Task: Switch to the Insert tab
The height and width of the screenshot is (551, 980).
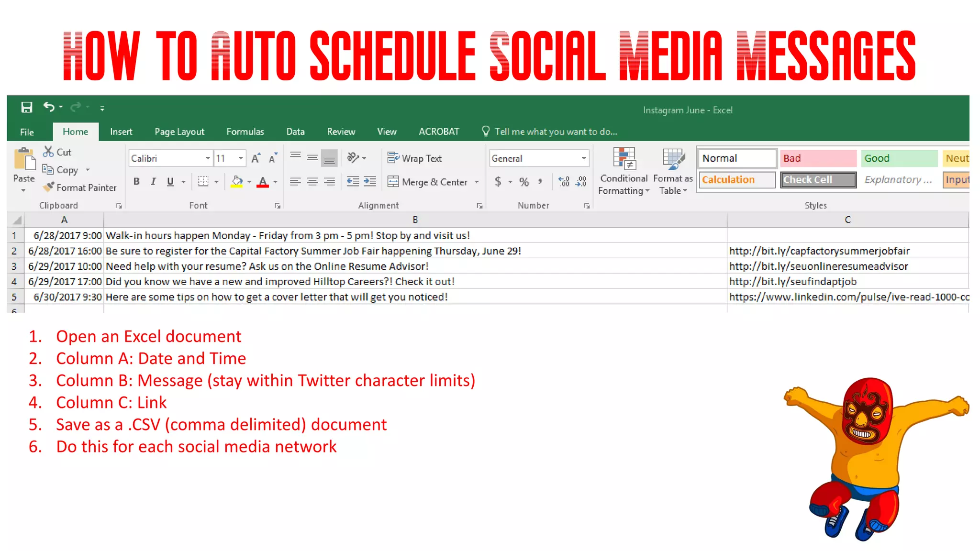Action: pos(121,132)
